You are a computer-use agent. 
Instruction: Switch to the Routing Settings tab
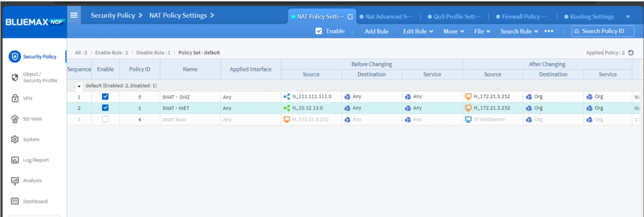591,17
